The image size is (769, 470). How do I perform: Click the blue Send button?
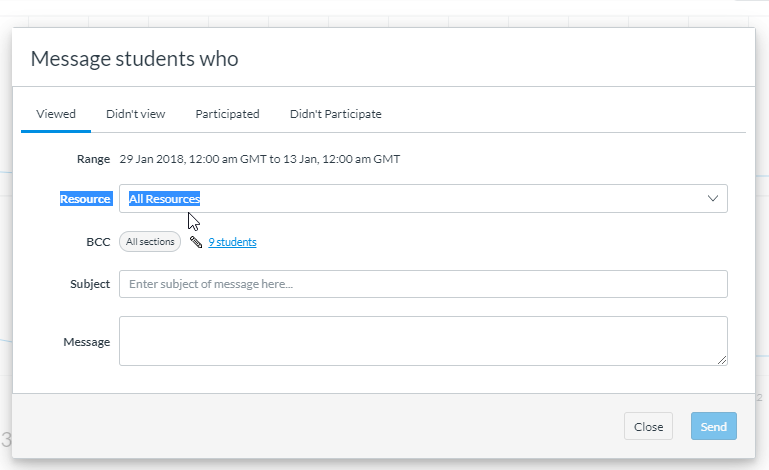point(713,427)
